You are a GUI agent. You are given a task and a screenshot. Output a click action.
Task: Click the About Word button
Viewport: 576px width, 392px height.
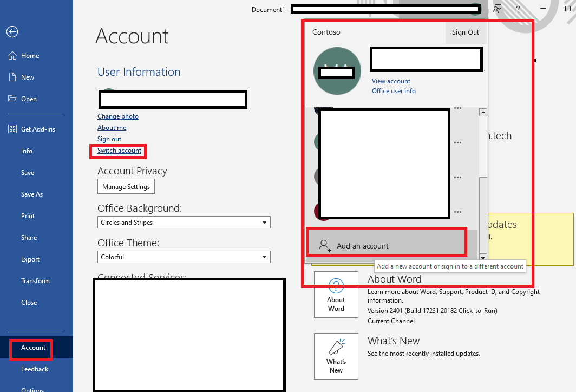[x=336, y=295]
